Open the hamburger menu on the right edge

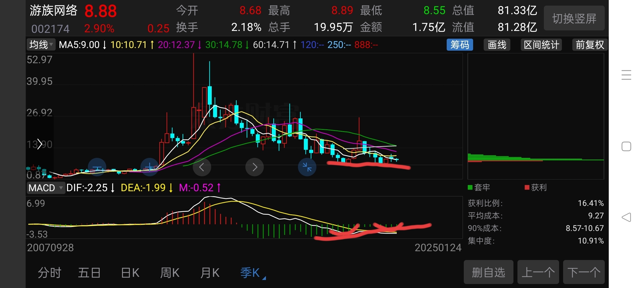(x=626, y=75)
